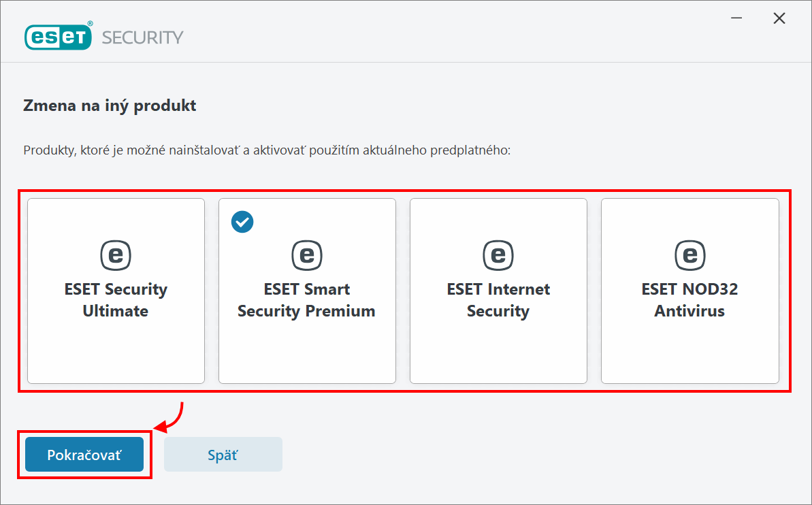Click the blue checkmark on the selected product
This screenshot has height=505, width=812.
(242, 221)
